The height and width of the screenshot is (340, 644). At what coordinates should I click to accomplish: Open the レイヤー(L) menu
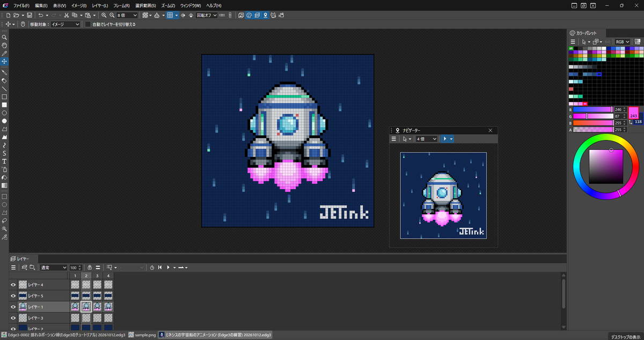coord(100,5)
